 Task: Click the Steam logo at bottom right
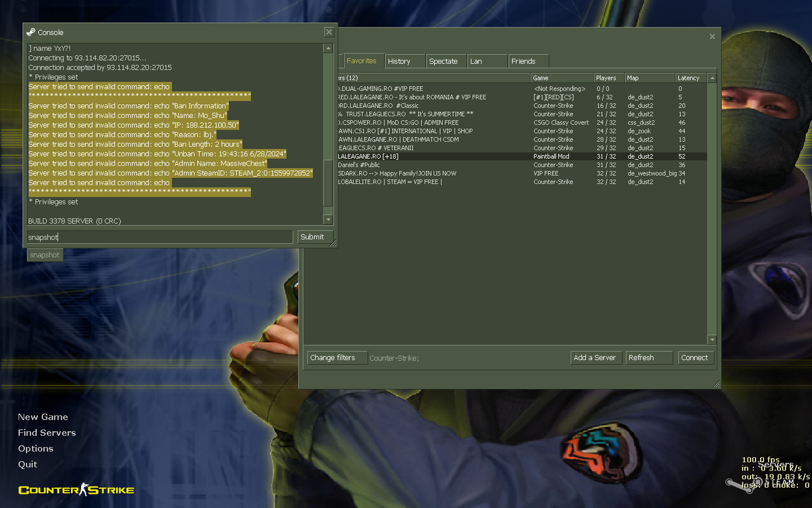coord(760,483)
